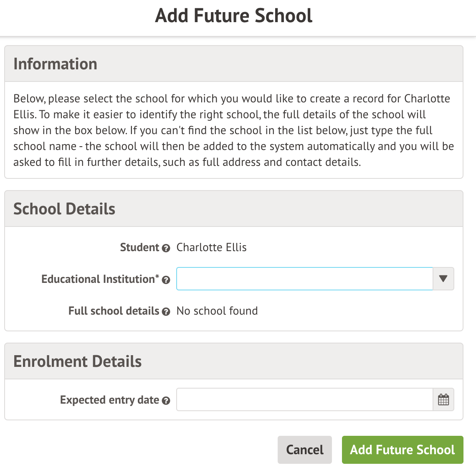Click the Information section header
This screenshot has width=476, height=473.
(x=56, y=64)
